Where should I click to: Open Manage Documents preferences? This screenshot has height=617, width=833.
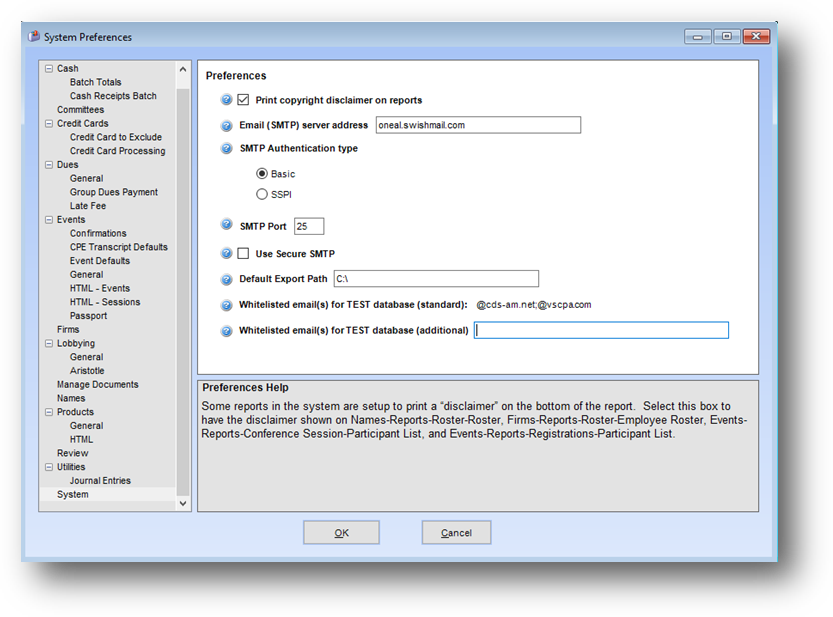pyautogui.click(x=98, y=384)
